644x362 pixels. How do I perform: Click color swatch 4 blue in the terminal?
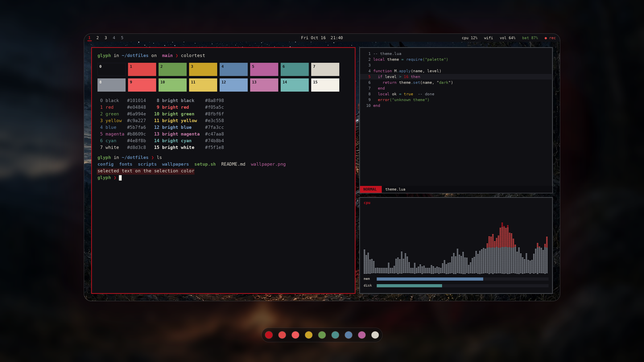point(234,69)
